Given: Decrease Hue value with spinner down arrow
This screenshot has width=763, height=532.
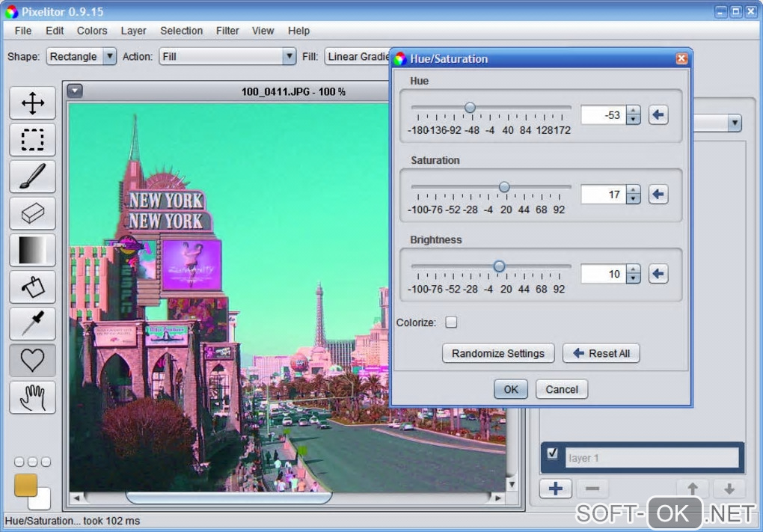Looking at the screenshot, I should pyautogui.click(x=633, y=120).
